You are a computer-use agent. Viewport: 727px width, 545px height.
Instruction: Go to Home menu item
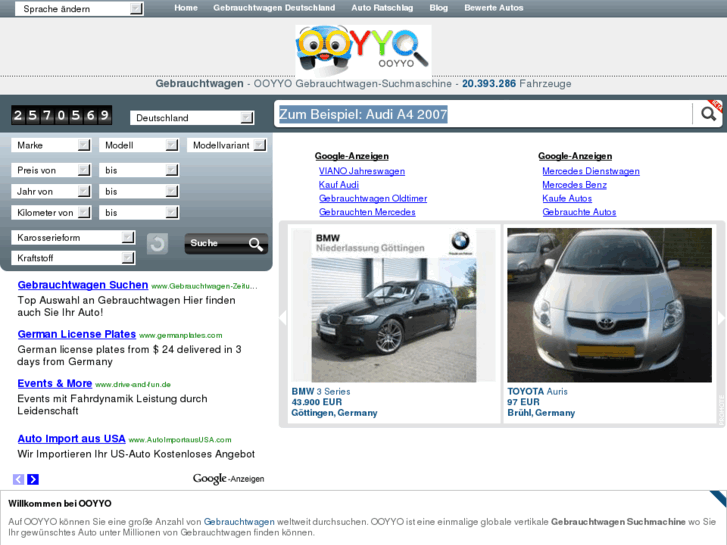[x=186, y=8]
